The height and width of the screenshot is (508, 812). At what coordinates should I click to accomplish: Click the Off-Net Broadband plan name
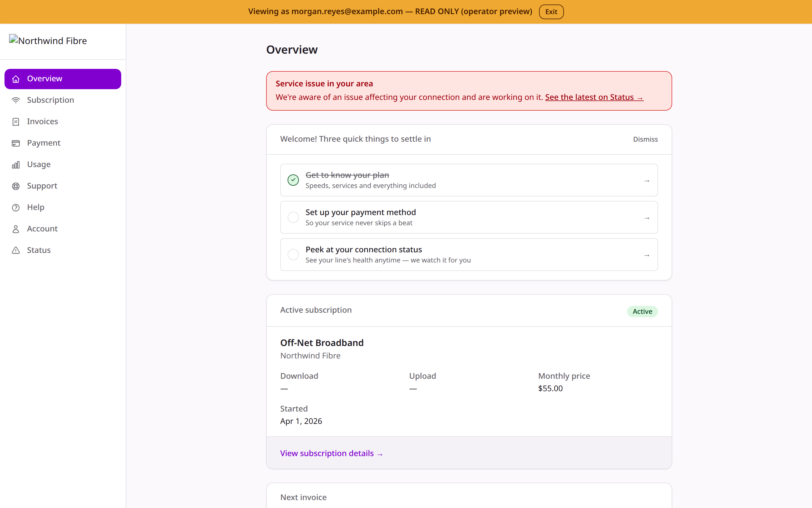click(x=322, y=343)
